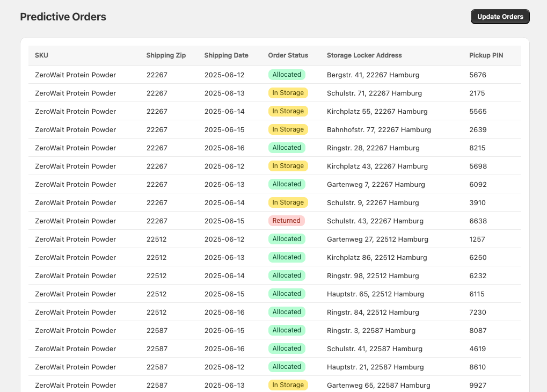The height and width of the screenshot is (392, 547).
Task: Select address Ringstr. 98, 22512 Hamburg
Action: pyautogui.click(x=373, y=276)
